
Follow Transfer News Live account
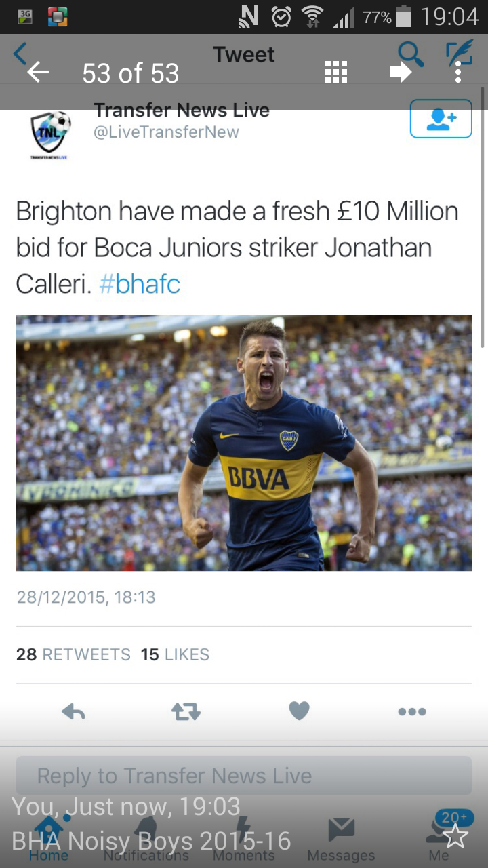(441, 119)
